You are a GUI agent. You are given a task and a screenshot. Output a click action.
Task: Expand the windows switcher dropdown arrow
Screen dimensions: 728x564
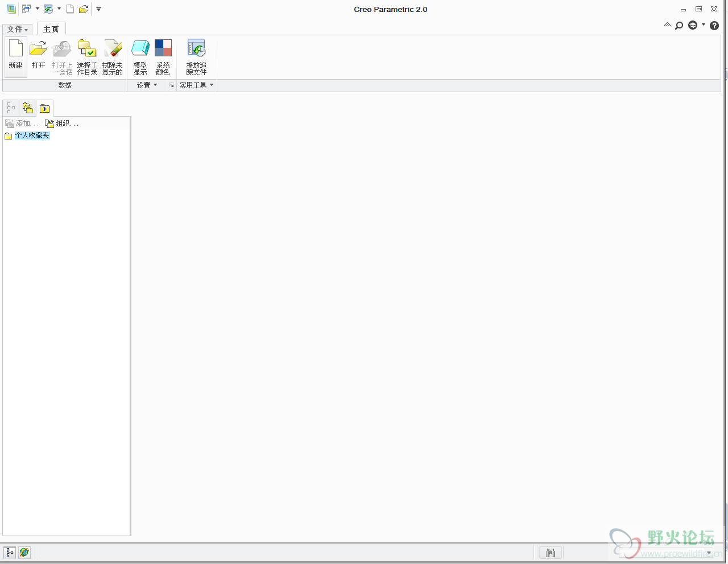click(38, 9)
